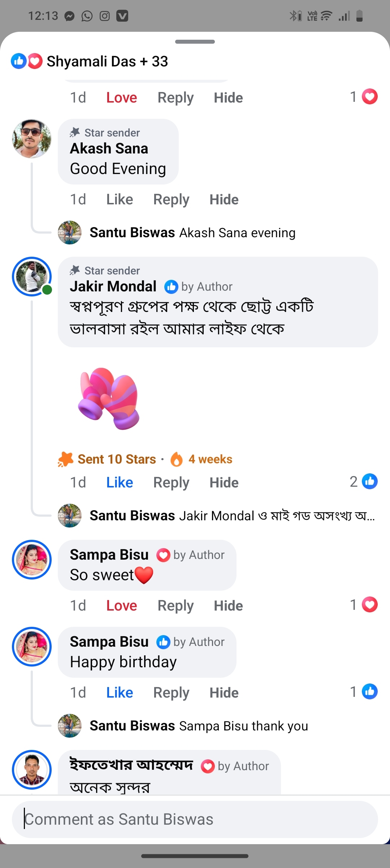Unlike Jakir Mondal's comment
Image resolution: width=390 pixels, height=868 pixels.
point(120,482)
